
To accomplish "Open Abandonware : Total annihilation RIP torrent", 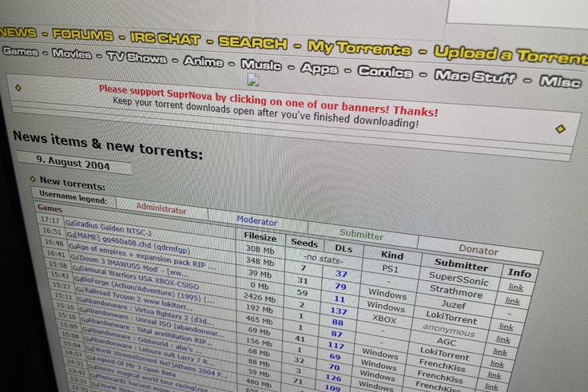I will point(149,331).
